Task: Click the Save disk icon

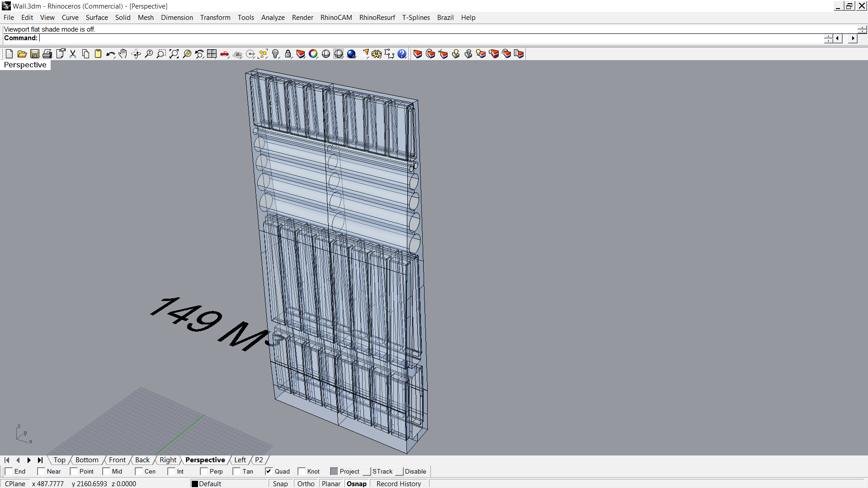Action: pos(34,54)
